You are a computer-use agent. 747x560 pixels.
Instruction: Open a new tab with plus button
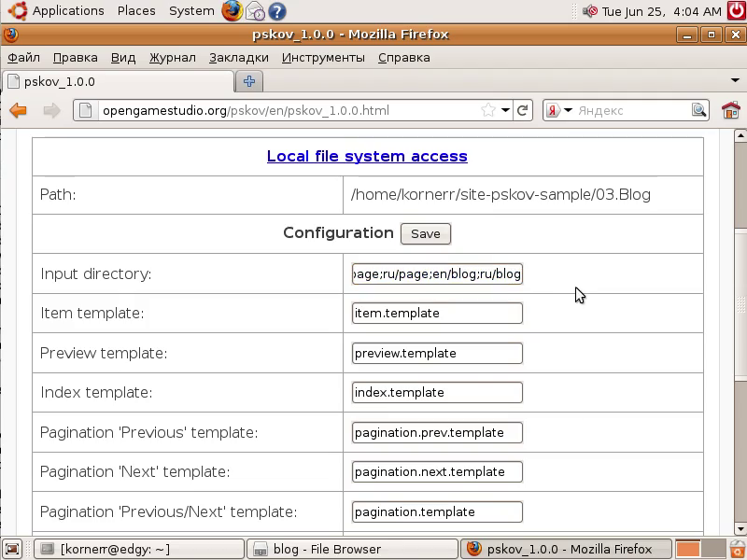249,81
